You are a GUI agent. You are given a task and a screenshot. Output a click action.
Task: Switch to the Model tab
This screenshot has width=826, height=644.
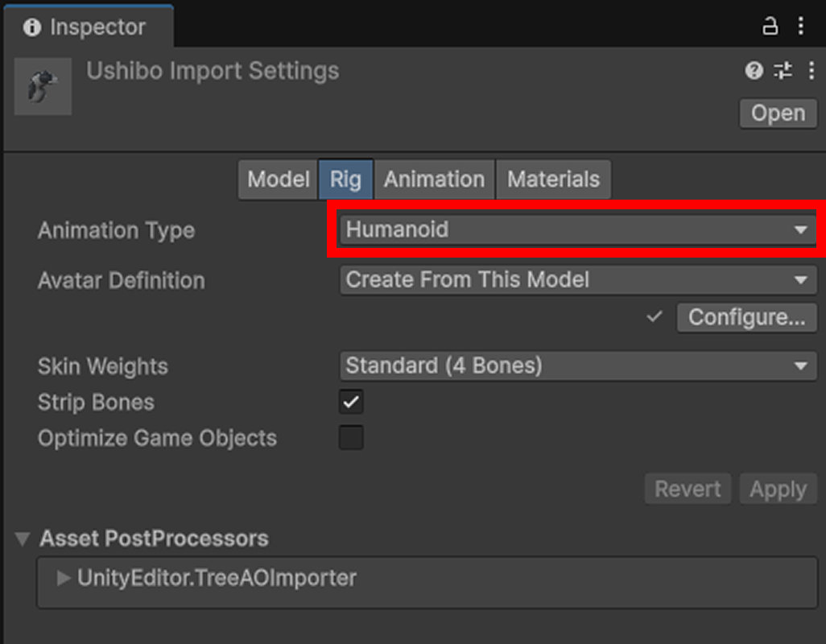pos(278,180)
